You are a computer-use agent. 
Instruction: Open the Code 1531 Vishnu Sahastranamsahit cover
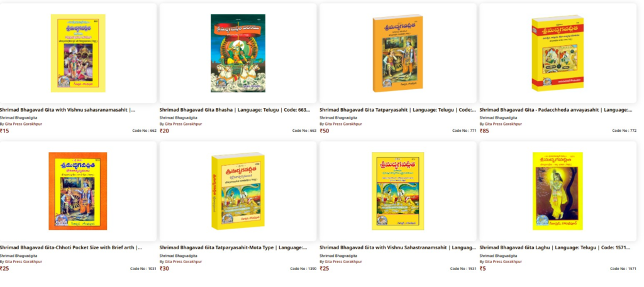397,191
